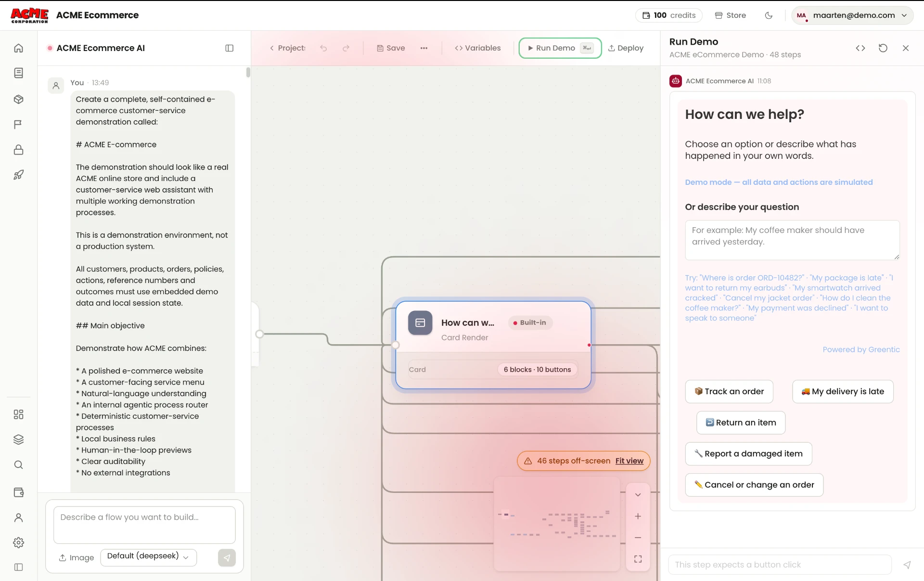Click My delivery is late button
Image resolution: width=924 pixels, height=581 pixels.
point(843,391)
